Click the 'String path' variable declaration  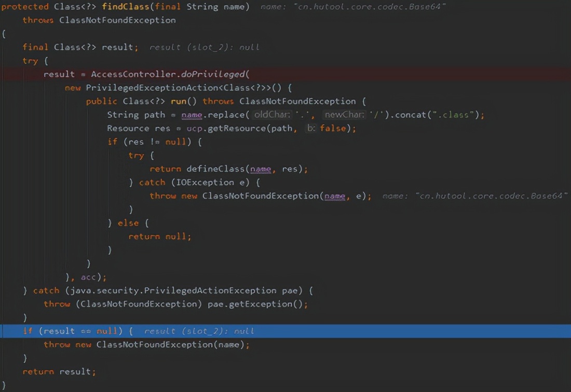[136, 115]
